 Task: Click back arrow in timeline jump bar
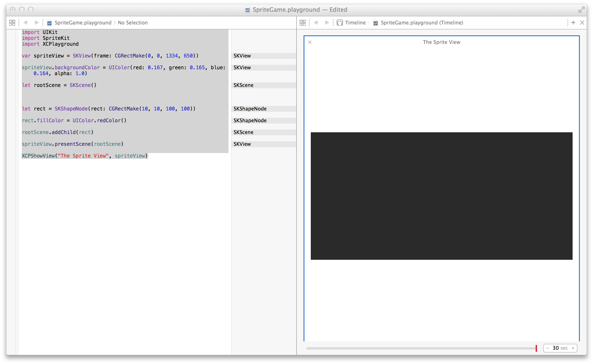(316, 23)
